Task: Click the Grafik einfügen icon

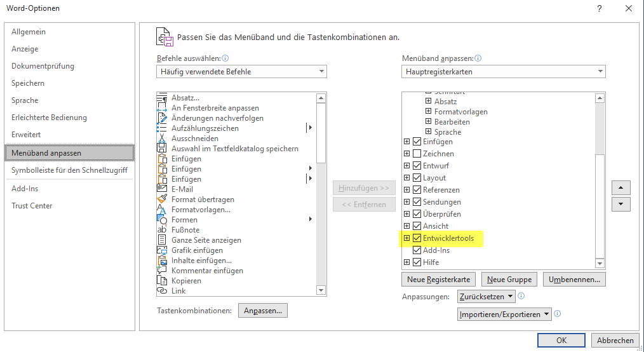Action: click(x=162, y=250)
